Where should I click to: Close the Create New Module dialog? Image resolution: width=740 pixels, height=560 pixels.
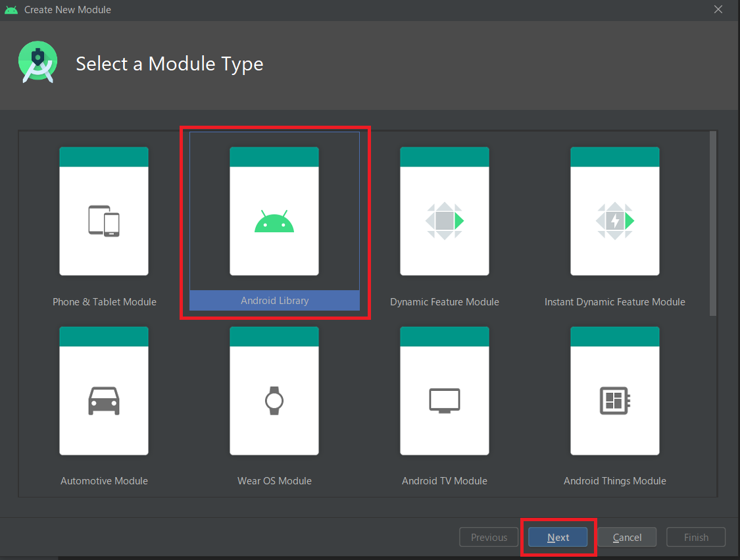(x=718, y=9)
